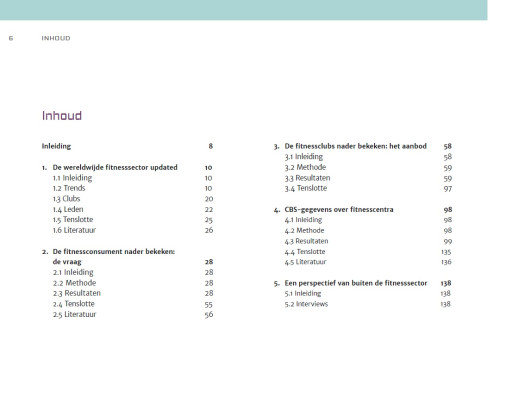Select entry '4.4 Tenslotte'
The height and width of the screenshot is (403, 506).
305,252
